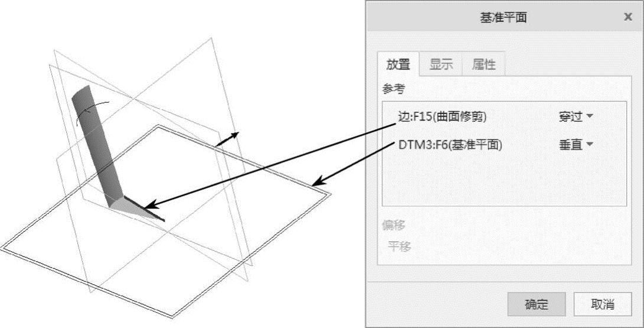Screen dimensions: 644x328
Task: Click the 基准平面 dialog title bar
Action: 504,17
